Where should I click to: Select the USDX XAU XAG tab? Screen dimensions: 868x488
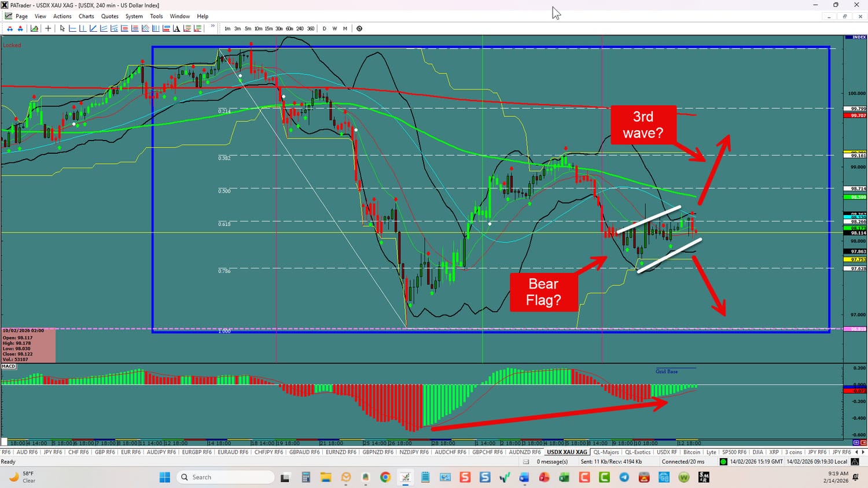pyautogui.click(x=567, y=452)
